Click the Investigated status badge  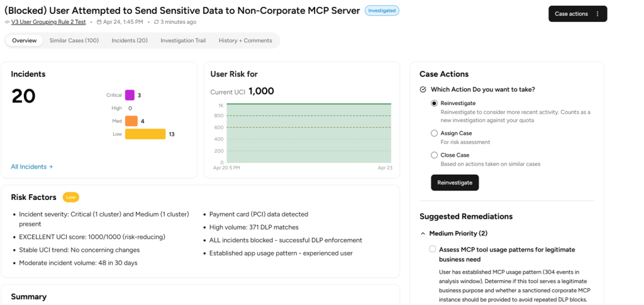pos(382,11)
